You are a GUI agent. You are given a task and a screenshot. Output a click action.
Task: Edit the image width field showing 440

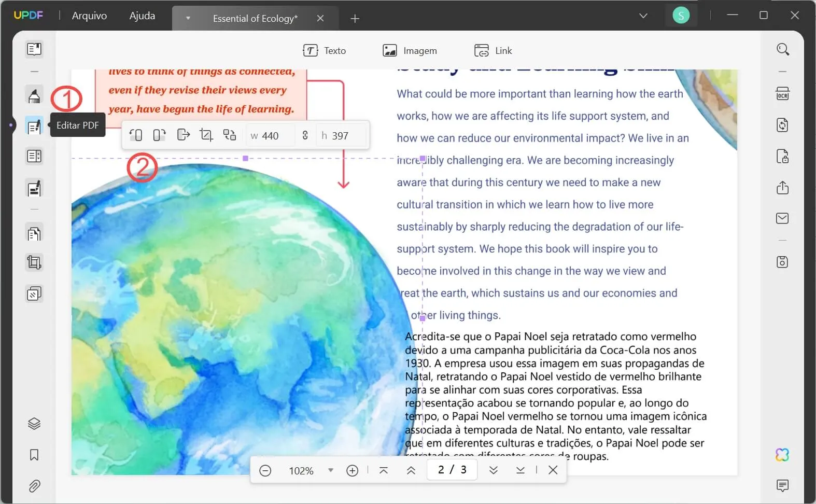click(270, 136)
